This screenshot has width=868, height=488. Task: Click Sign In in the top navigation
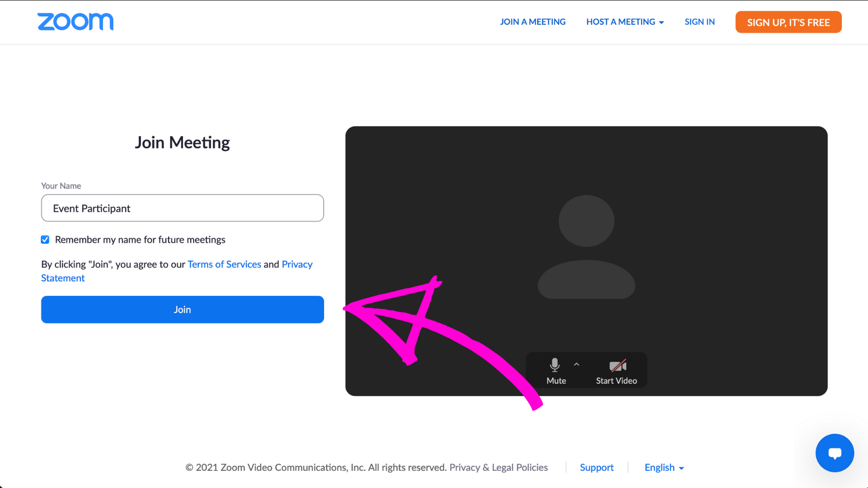pos(699,22)
